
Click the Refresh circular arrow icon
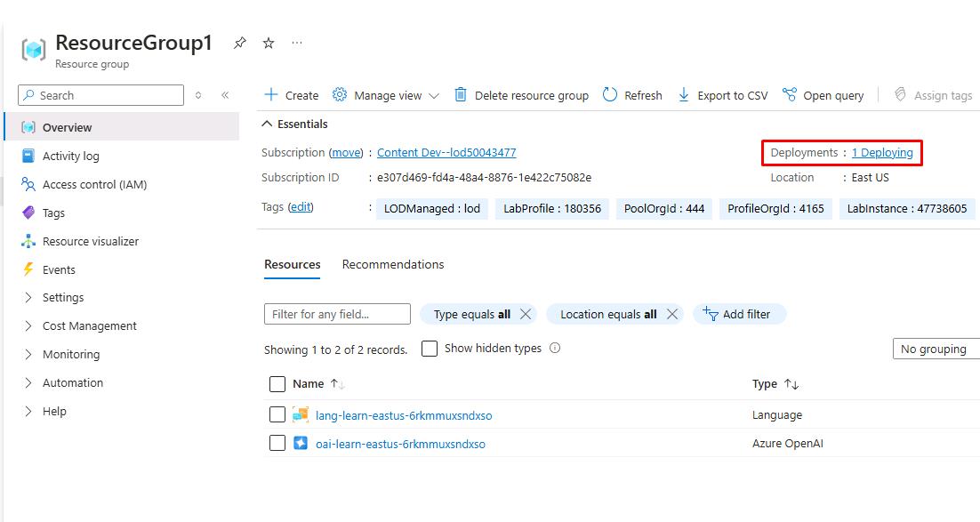610,94
